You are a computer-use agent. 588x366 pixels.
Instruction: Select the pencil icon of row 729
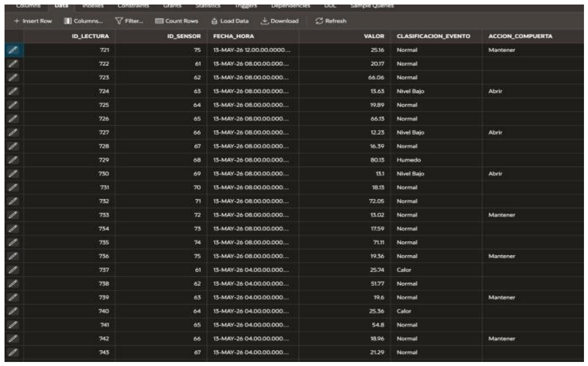[x=13, y=160]
